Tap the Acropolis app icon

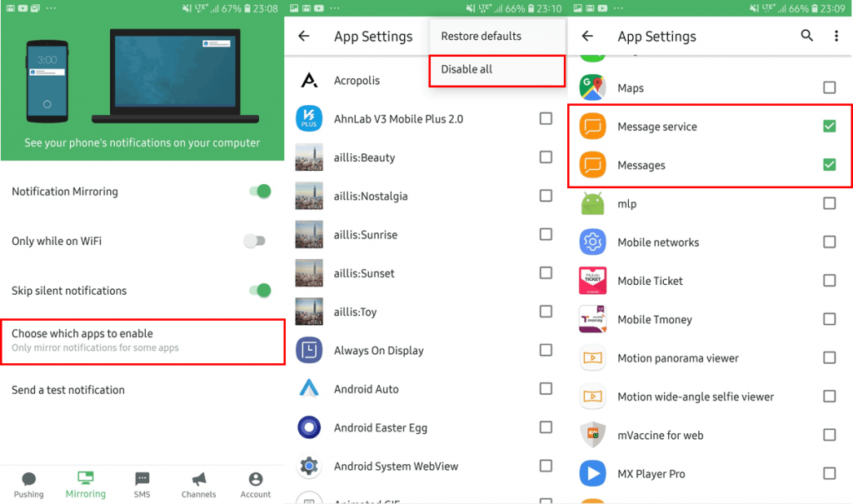click(310, 81)
